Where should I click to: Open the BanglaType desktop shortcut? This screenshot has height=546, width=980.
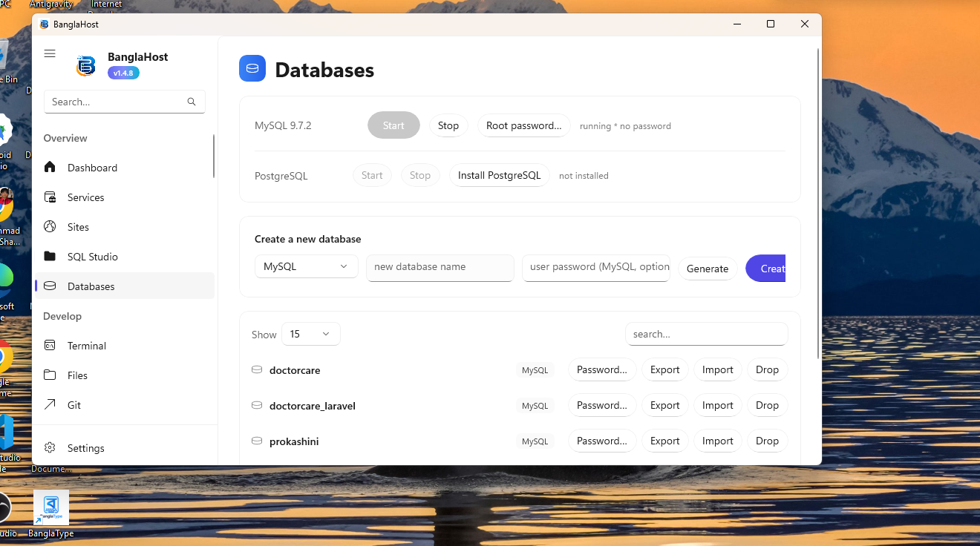pyautogui.click(x=51, y=513)
